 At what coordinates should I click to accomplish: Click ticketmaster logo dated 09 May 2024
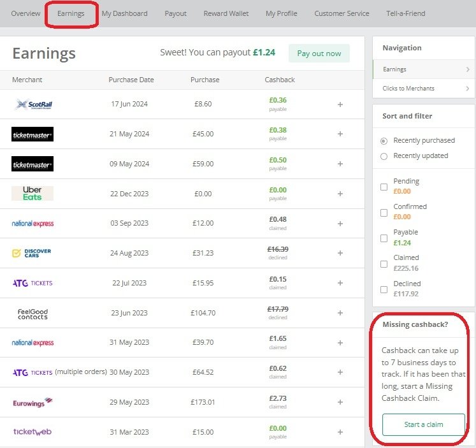pos(32,164)
